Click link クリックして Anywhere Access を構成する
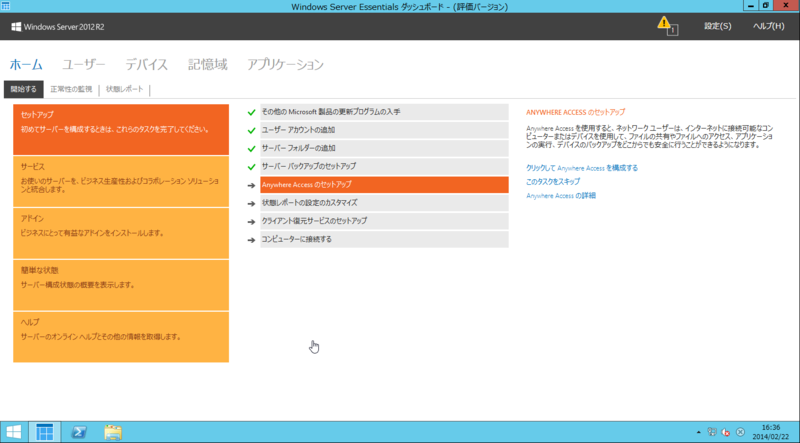 tap(582, 168)
